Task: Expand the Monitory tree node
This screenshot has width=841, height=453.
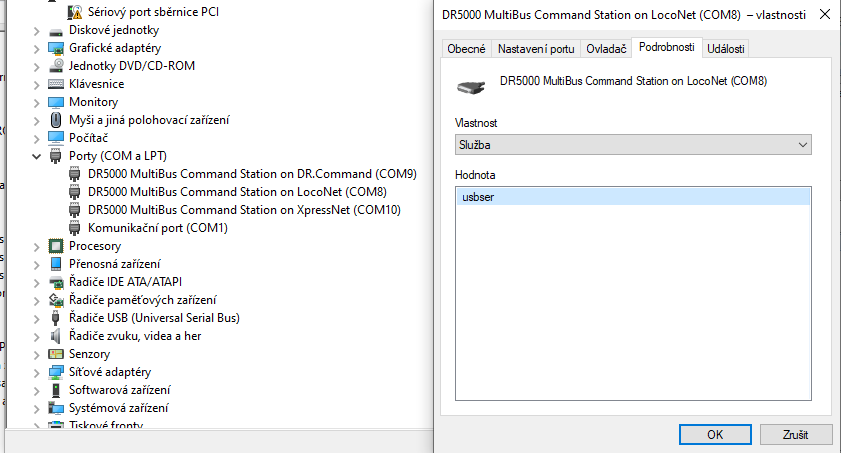Action: click(x=38, y=102)
